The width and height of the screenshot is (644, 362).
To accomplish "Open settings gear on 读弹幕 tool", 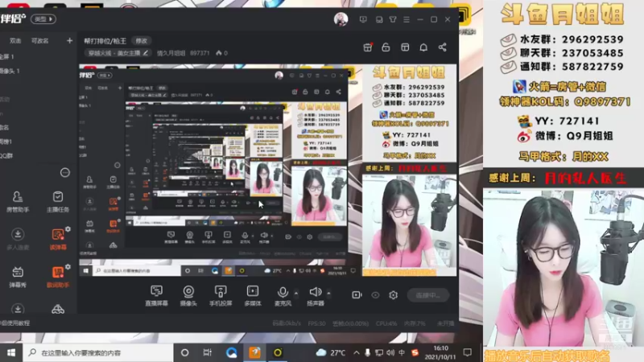I will pos(68,229).
